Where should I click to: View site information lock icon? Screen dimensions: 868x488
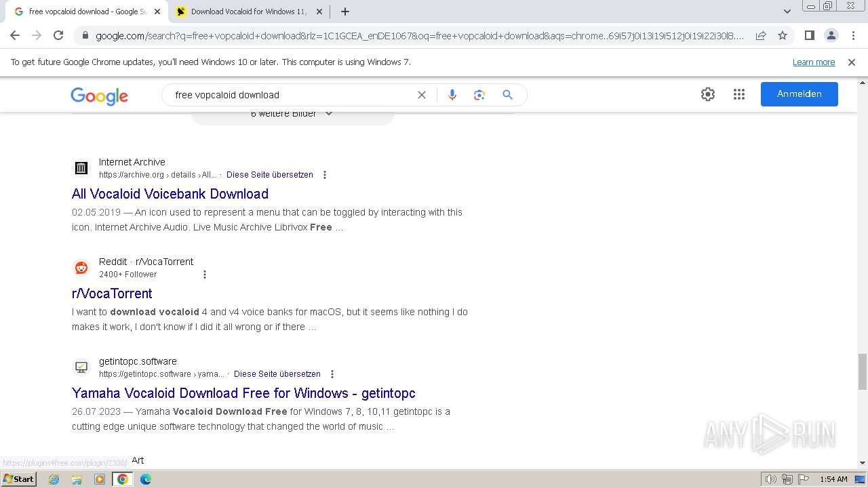tap(85, 35)
